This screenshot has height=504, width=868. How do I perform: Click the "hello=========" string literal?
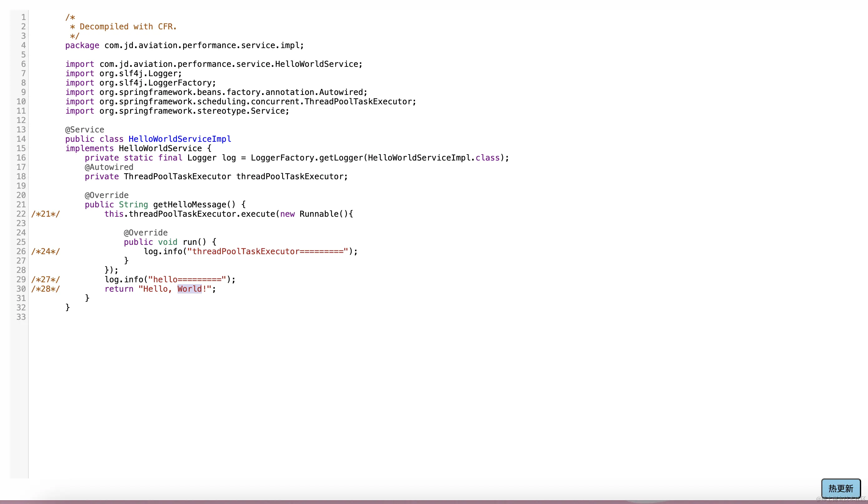[187, 279]
